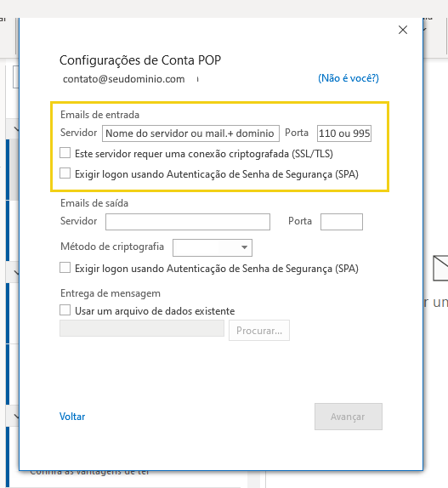Click the search box edge behind the dialog
The height and width of the screenshot is (488, 448).
pos(15,77)
